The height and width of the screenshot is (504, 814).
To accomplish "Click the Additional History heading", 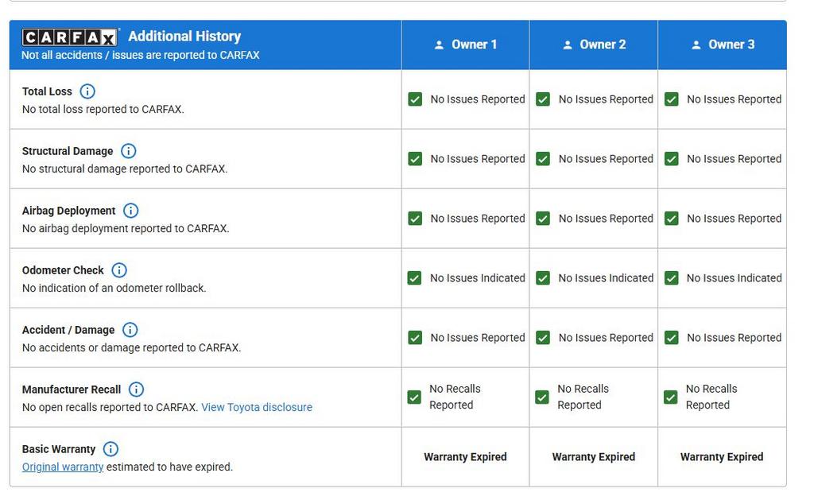I will click(184, 37).
